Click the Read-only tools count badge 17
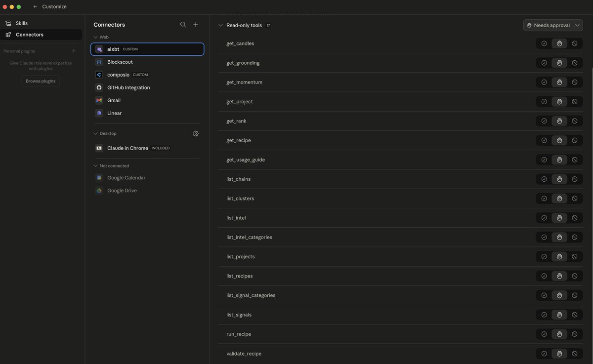593x364 pixels. [268, 25]
